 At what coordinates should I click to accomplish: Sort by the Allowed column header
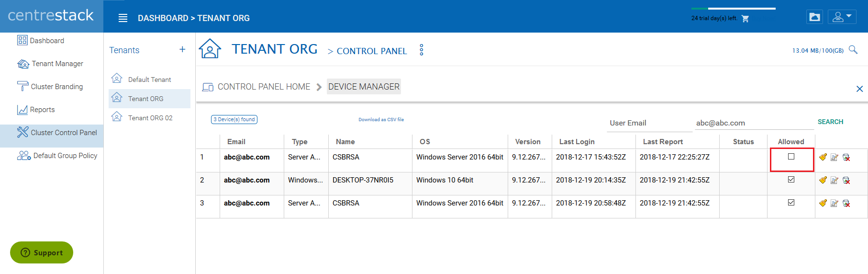(791, 142)
